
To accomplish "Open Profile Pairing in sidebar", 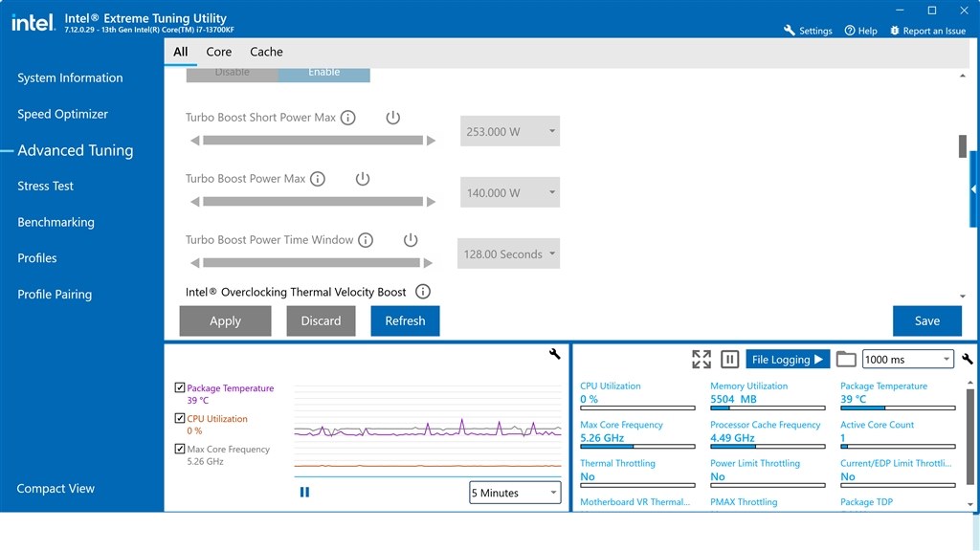I will click(x=55, y=295).
